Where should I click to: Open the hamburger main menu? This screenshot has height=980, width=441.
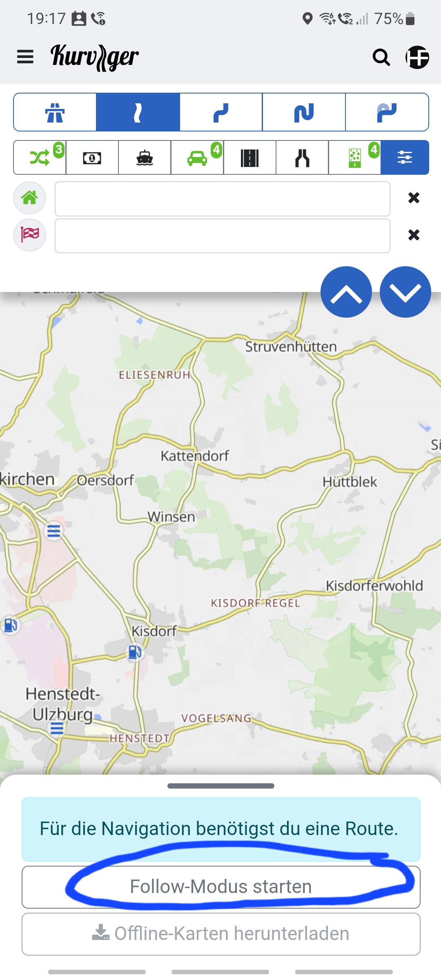tap(25, 57)
